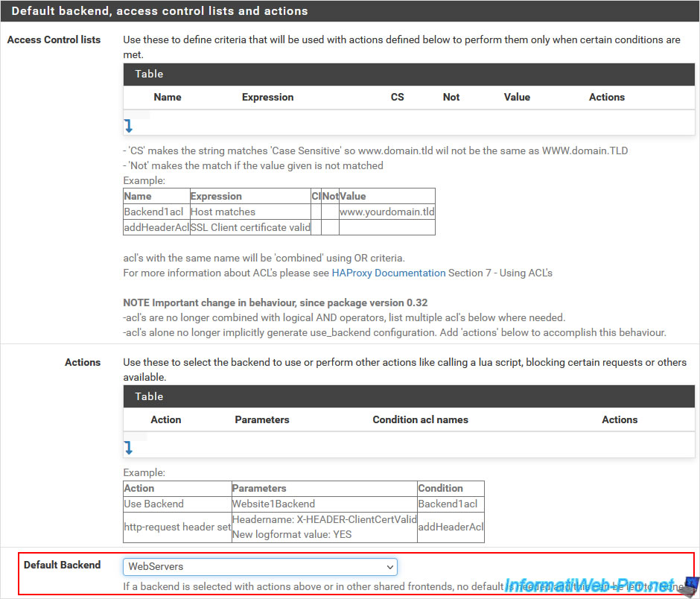Add a new Actions table row
The height and width of the screenshot is (599, 700).
(x=129, y=448)
